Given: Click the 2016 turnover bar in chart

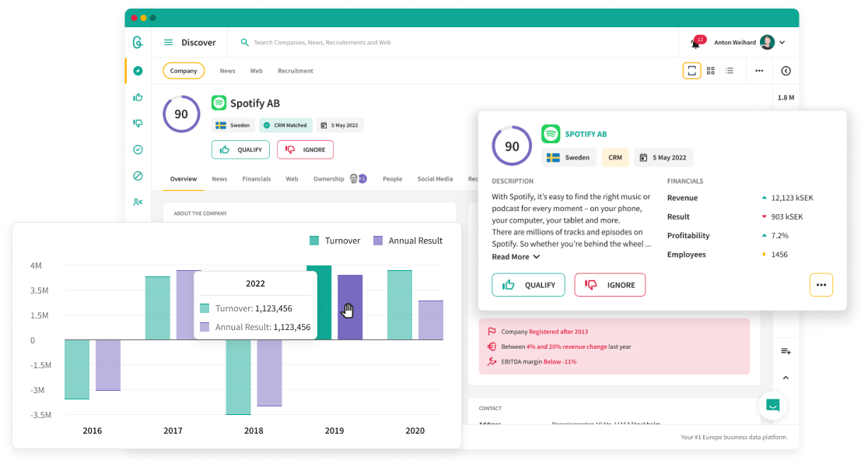Looking at the screenshot, I should pos(77,369).
